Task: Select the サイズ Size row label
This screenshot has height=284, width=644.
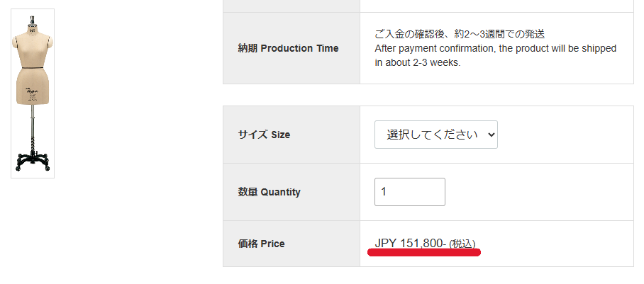Action: (263, 135)
